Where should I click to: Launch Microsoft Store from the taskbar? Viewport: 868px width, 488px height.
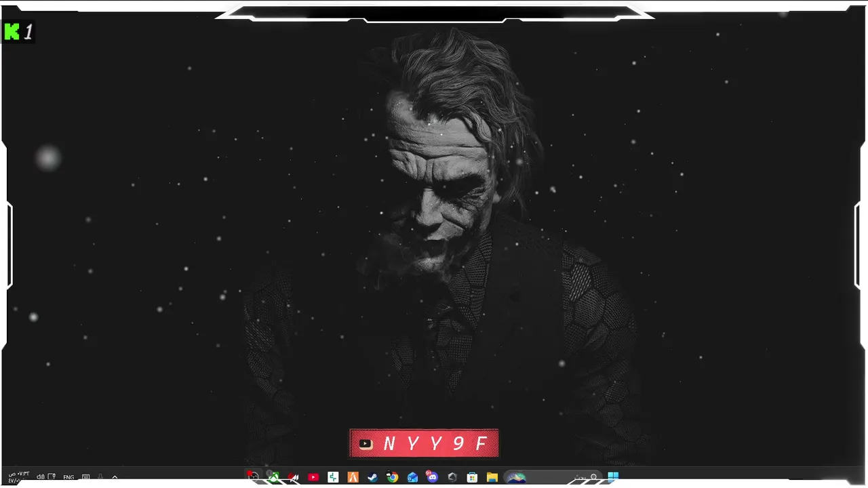pos(472,477)
